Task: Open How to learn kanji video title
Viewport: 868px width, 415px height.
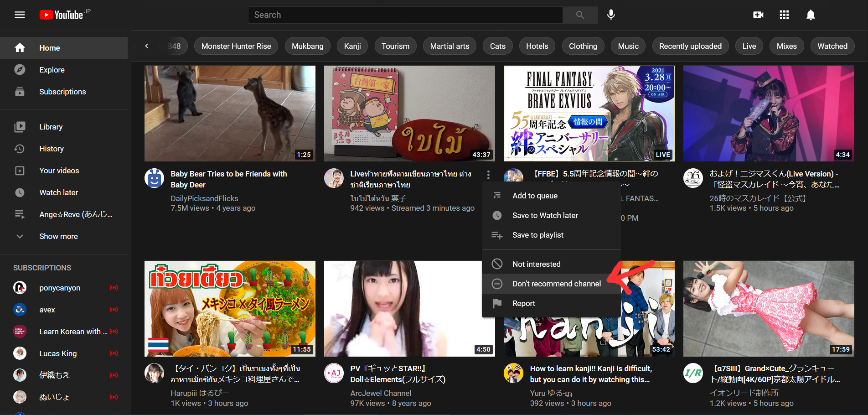Action: click(x=591, y=374)
